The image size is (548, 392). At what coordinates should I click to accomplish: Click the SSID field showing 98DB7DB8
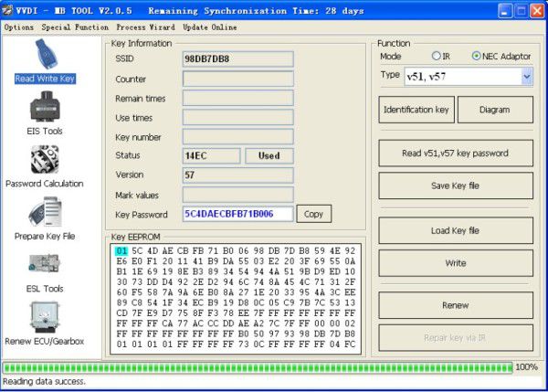[238, 58]
